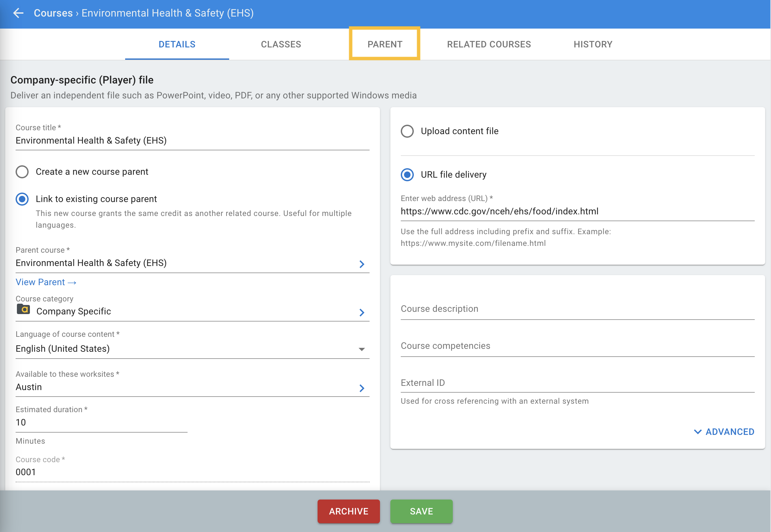Go to the RELATED COURSES tab
Image resolution: width=771 pixels, height=532 pixels.
[x=489, y=44]
